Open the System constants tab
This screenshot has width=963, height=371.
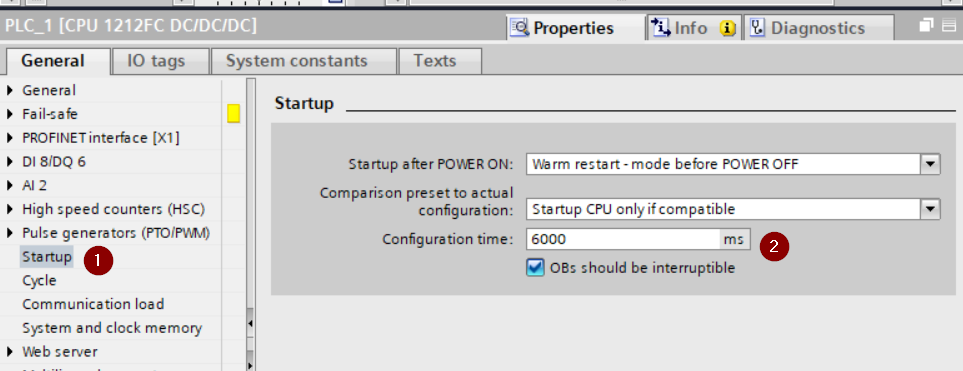pyautogui.click(x=297, y=61)
